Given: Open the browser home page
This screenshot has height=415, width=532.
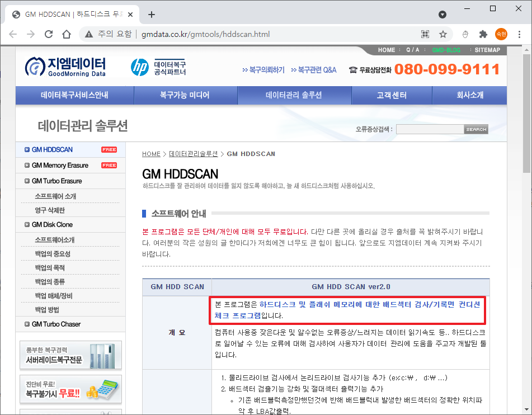Looking at the screenshot, I should (67, 34).
